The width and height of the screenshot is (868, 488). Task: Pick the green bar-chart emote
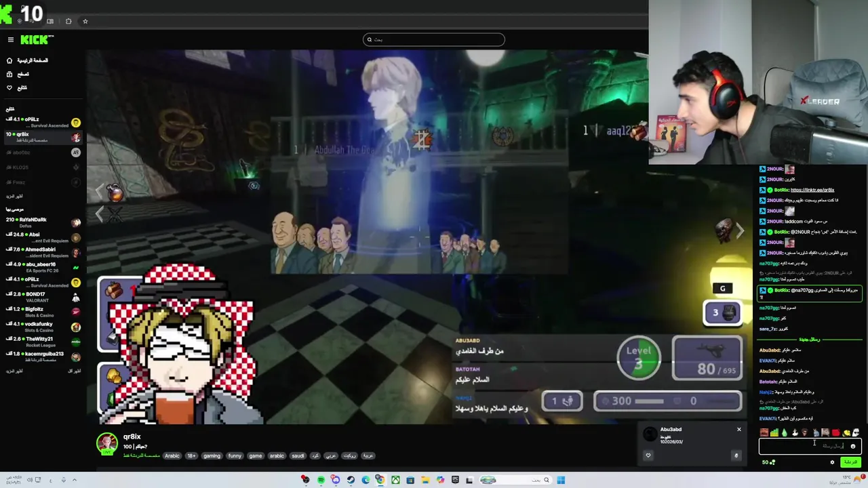tap(774, 432)
